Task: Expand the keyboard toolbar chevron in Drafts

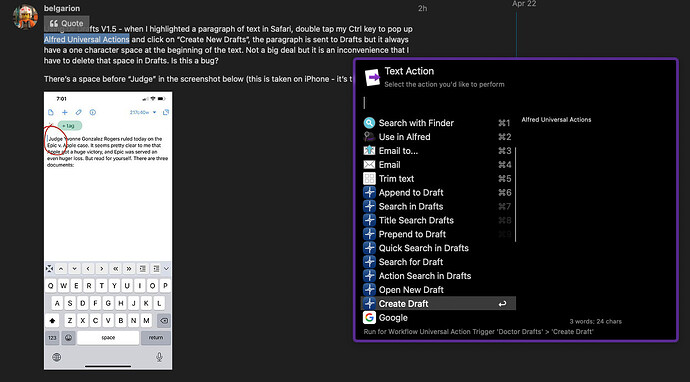Action: (166, 268)
